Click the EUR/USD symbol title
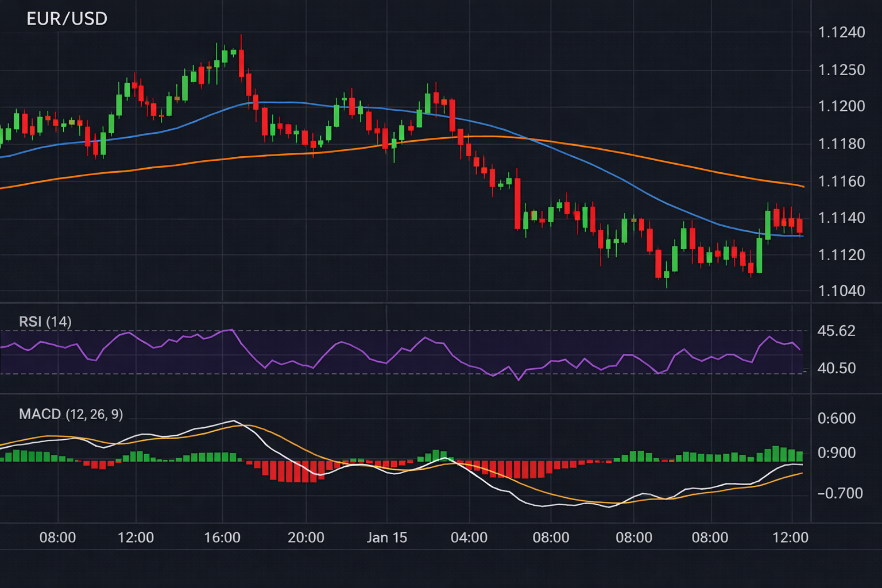The height and width of the screenshot is (588, 882). [x=66, y=18]
